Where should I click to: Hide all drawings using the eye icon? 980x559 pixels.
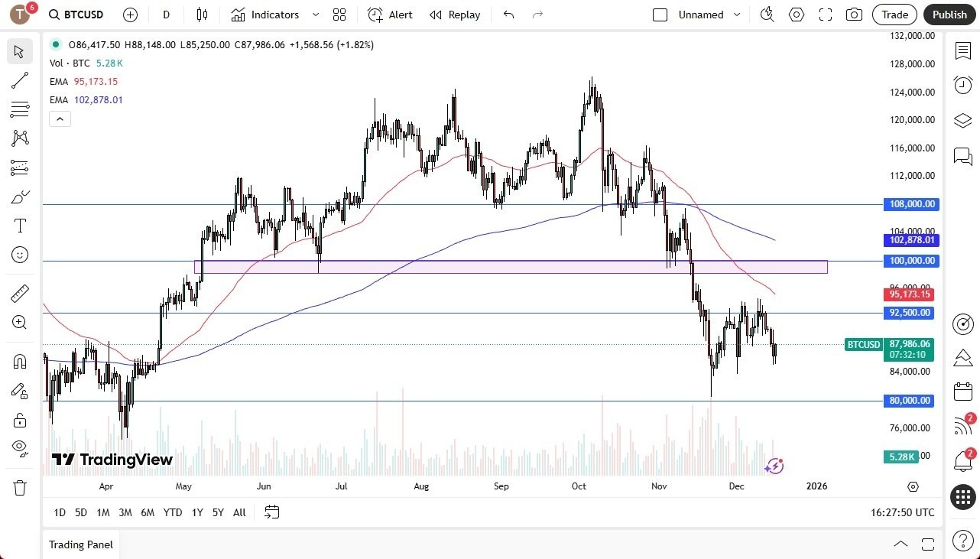tap(20, 448)
